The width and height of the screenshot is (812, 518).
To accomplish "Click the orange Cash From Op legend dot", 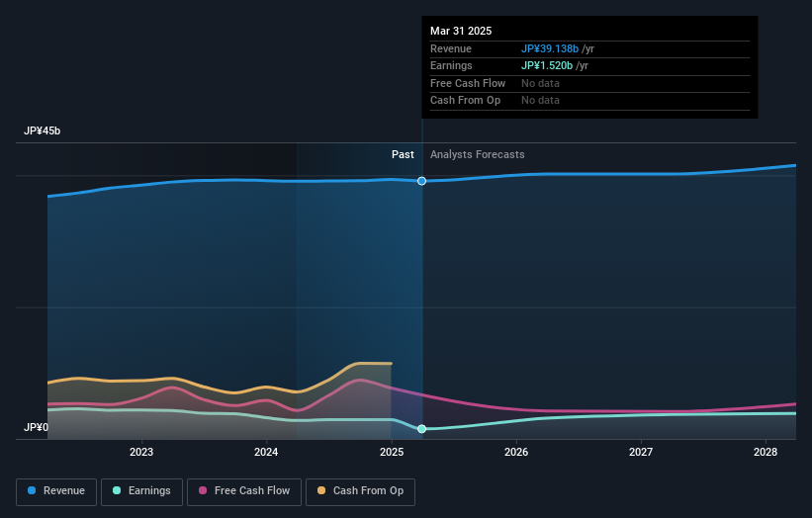I will pyautogui.click(x=321, y=490).
